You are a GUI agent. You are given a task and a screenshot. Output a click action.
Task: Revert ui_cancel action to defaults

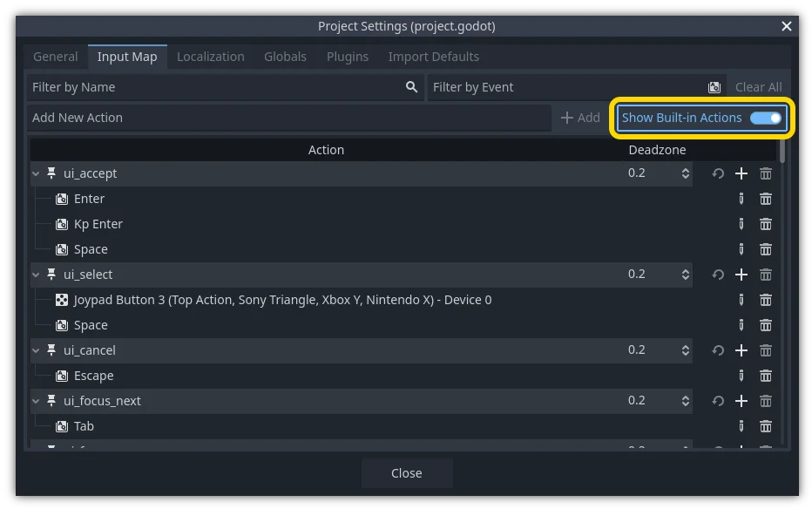click(x=717, y=350)
